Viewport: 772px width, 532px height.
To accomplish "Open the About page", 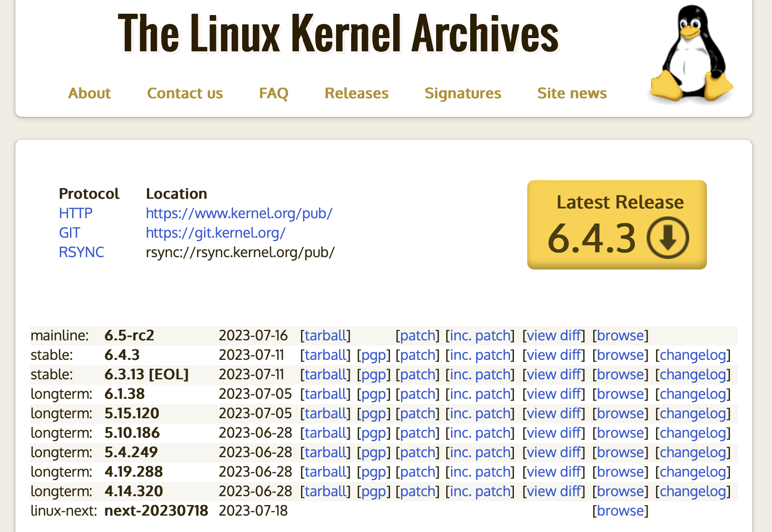I will 89,93.
